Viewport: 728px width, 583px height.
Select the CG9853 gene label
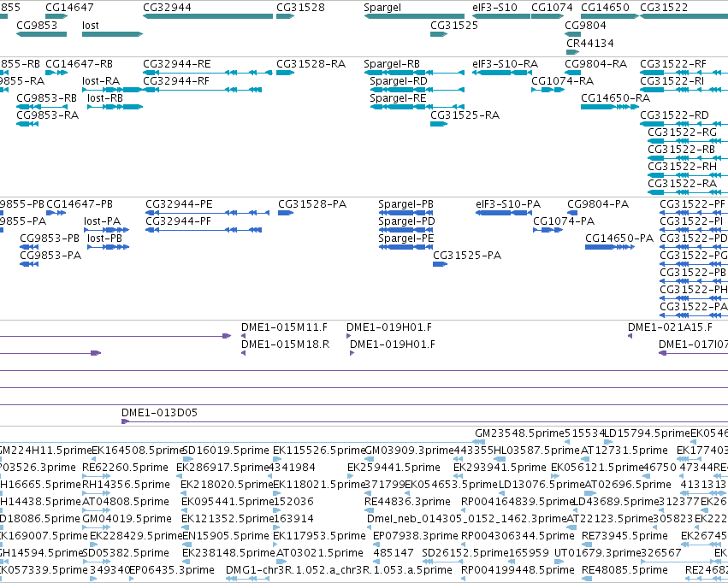(37, 25)
